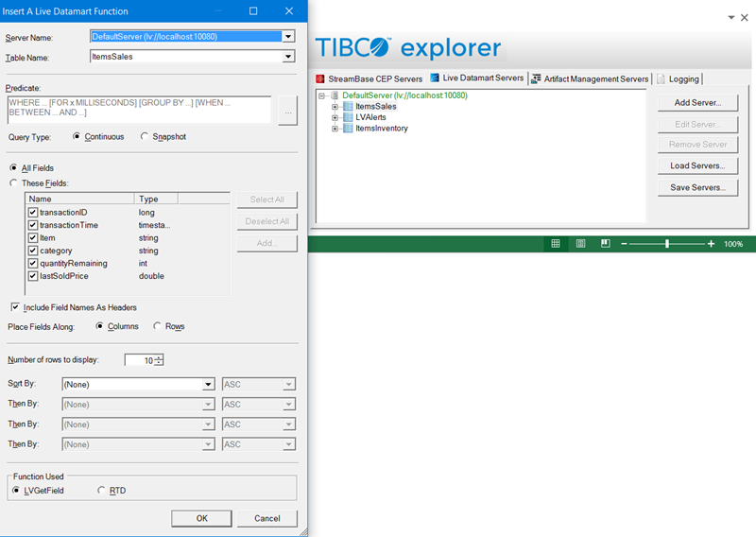
Task: Click into the Predicate text field
Action: coord(138,110)
